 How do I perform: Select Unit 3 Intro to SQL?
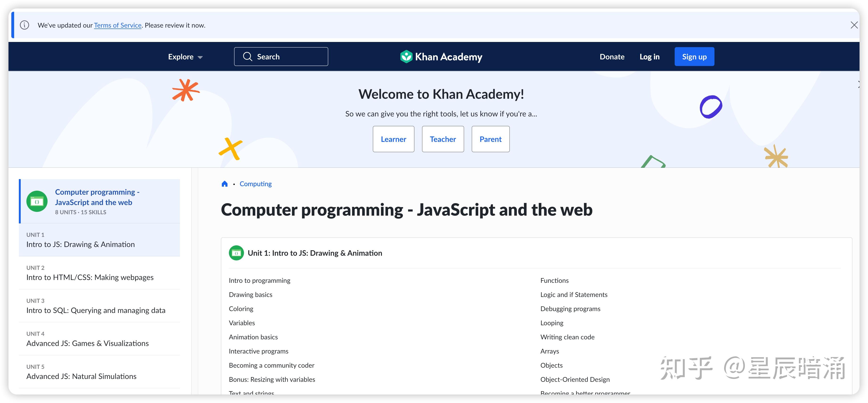[x=96, y=310]
